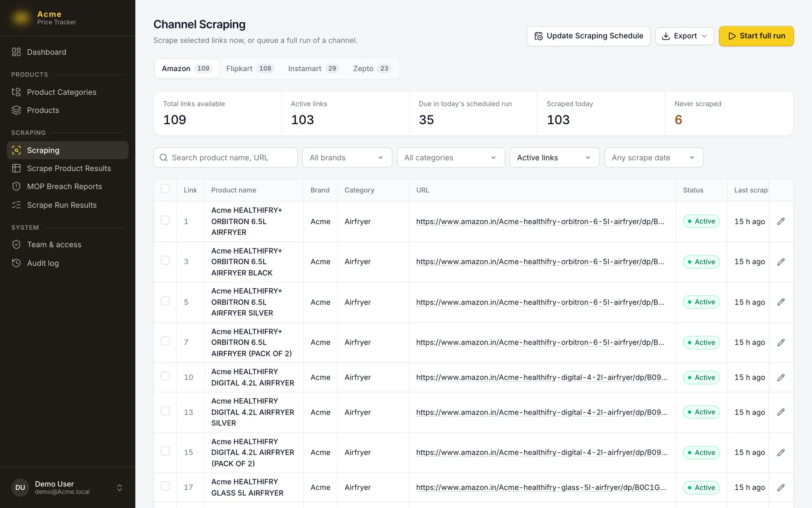Open the All brands dropdown
The image size is (812, 508).
pos(347,158)
